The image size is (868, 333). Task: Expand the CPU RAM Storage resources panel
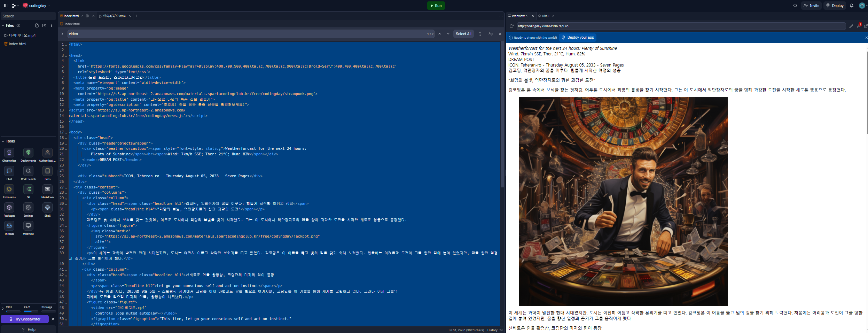coord(3,309)
